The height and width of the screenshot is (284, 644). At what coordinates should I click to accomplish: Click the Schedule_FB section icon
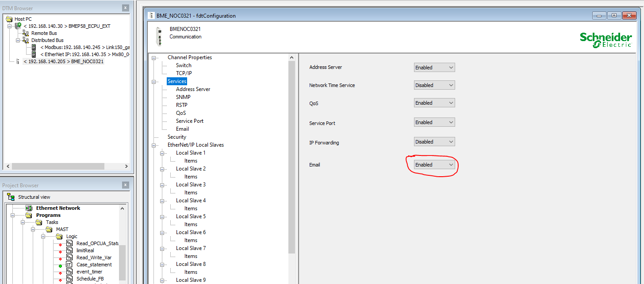(x=69, y=279)
